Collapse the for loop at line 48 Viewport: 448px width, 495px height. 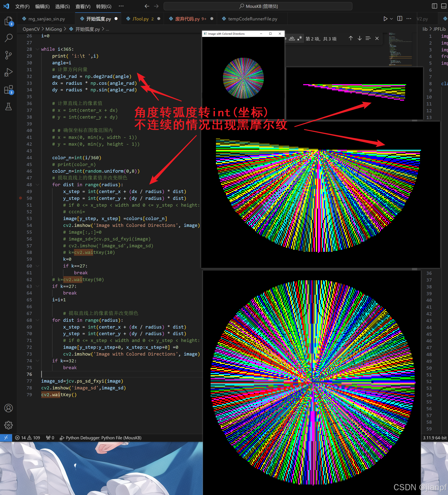tap(38, 185)
